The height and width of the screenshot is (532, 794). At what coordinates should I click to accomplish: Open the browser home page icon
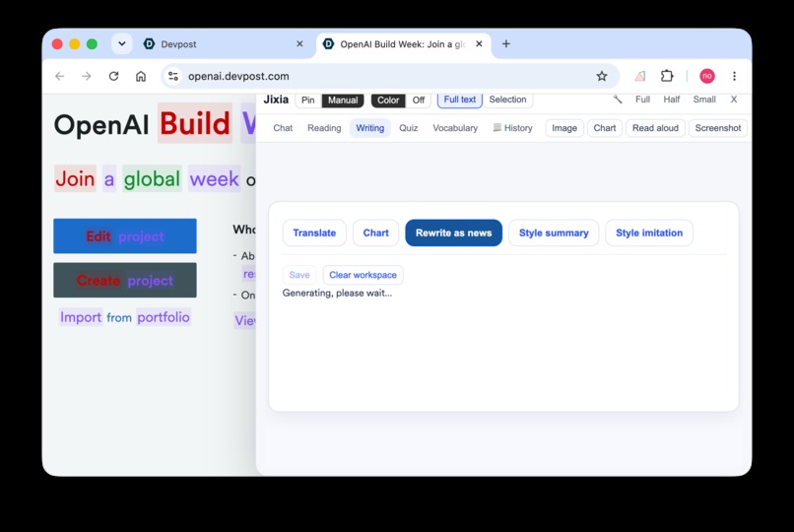141,76
